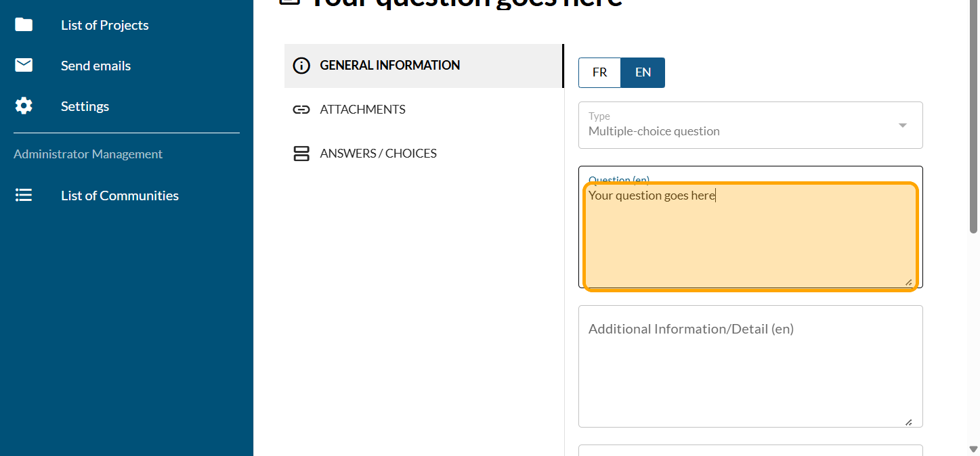Open the List of Projects link
This screenshot has width=980, height=456.
pyautogui.click(x=104, y=25)
